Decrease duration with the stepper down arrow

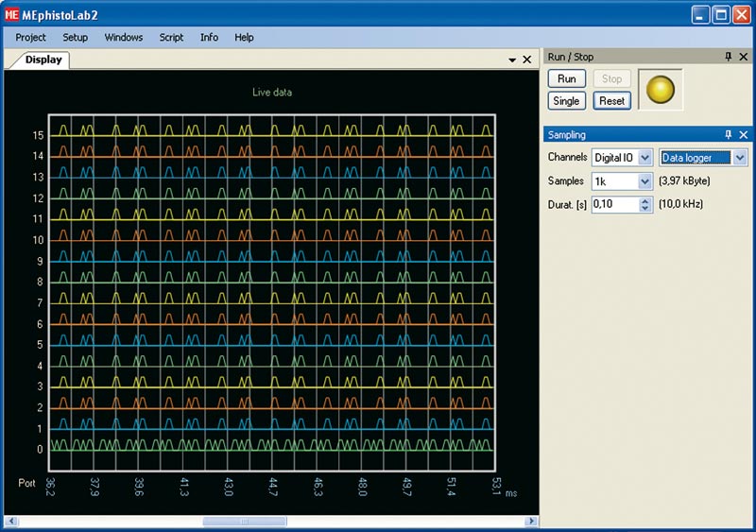pos(645,208)
